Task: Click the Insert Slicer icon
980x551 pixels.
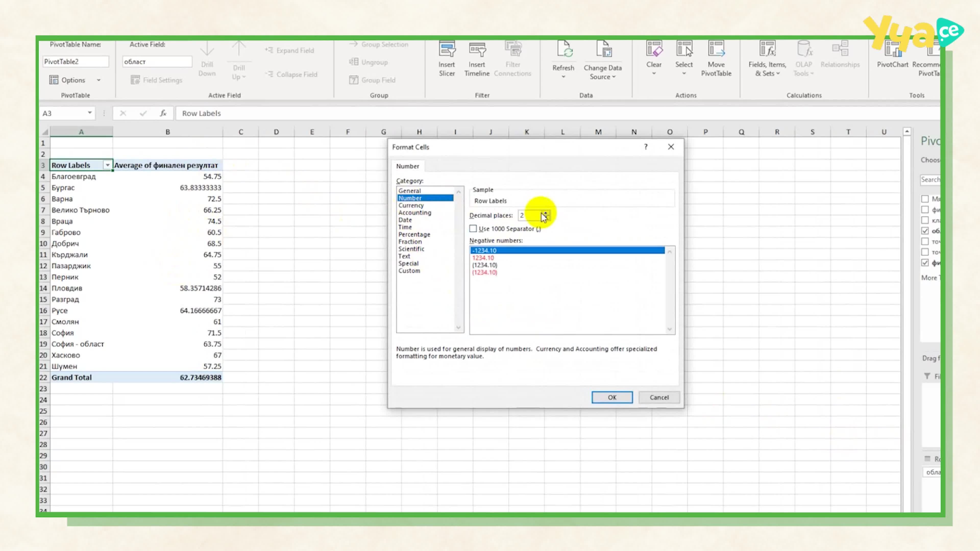Action: (x=447, y=49)
